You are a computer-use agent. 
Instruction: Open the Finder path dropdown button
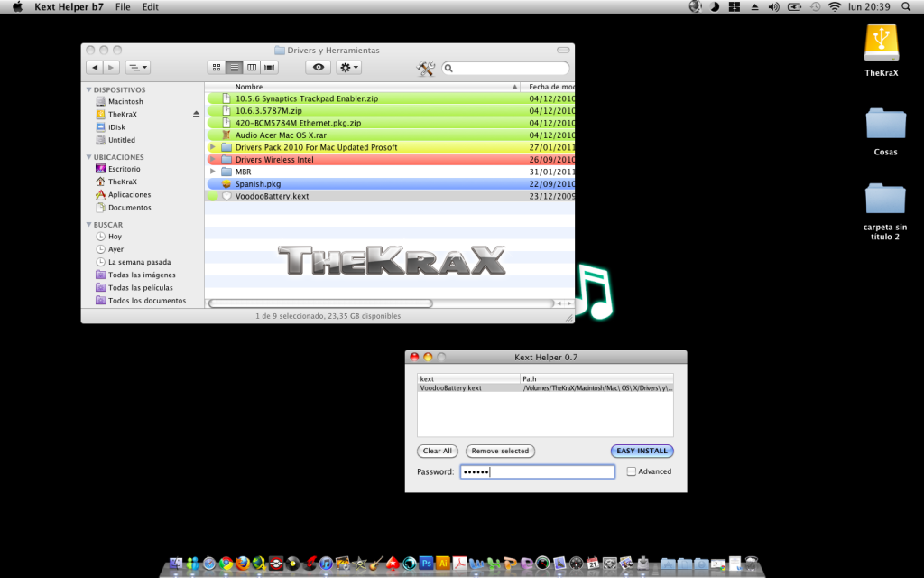point(137,67)
